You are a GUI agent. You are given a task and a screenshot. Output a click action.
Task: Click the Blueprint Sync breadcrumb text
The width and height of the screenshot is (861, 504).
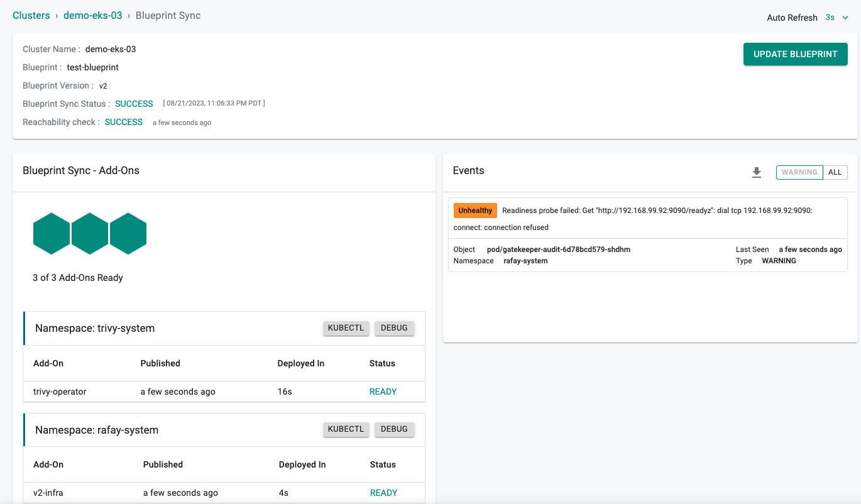click(x=168, y=16)
